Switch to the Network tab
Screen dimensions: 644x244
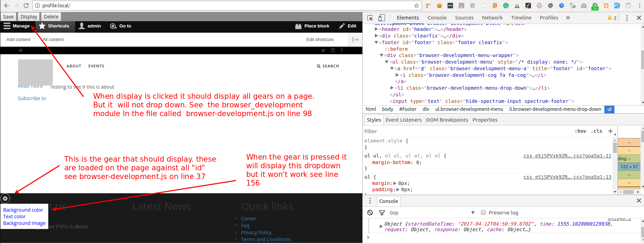tap(492, 18)
